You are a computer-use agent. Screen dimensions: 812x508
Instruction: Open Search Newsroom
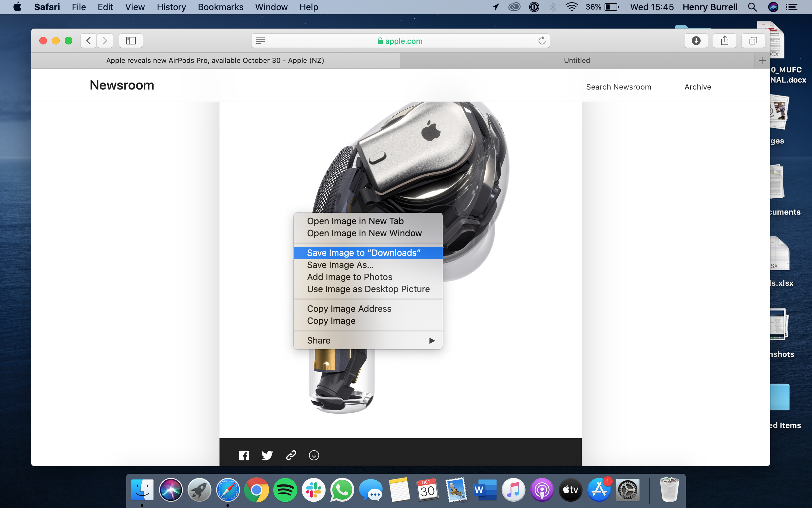619,87
